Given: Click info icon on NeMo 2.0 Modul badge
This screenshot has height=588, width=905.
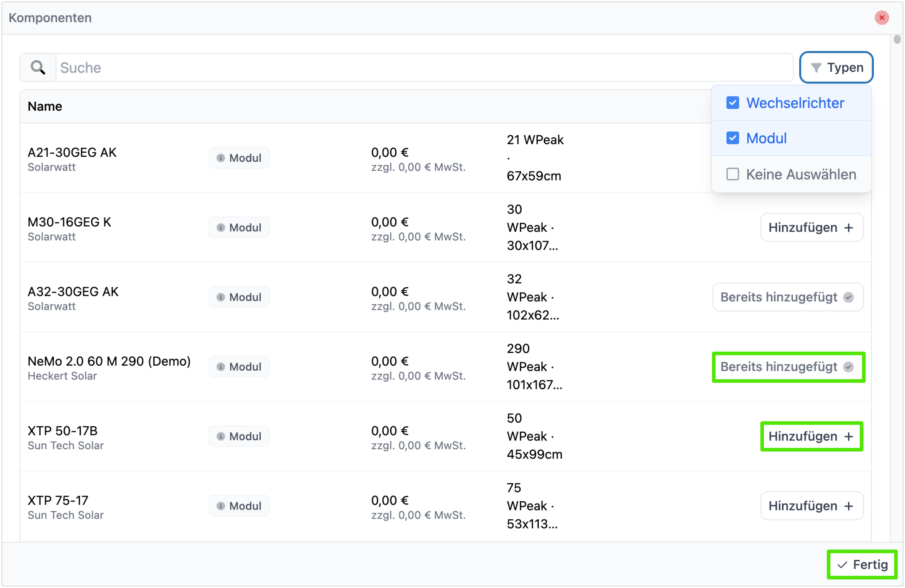Looking at the screenshot, I should (x=221, y=366).
